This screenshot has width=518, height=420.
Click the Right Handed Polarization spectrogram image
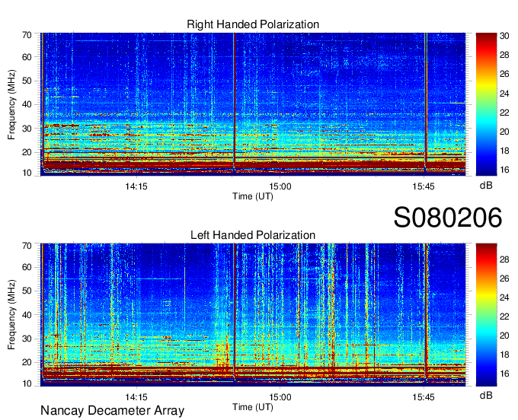click(x=253, y=104)
